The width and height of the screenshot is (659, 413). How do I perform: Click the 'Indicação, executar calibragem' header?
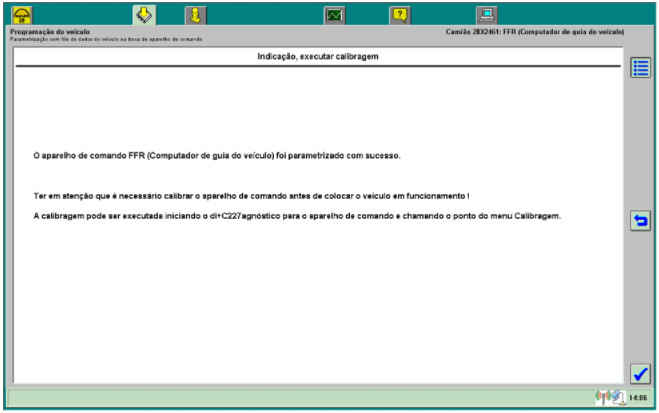click(318, 57)
